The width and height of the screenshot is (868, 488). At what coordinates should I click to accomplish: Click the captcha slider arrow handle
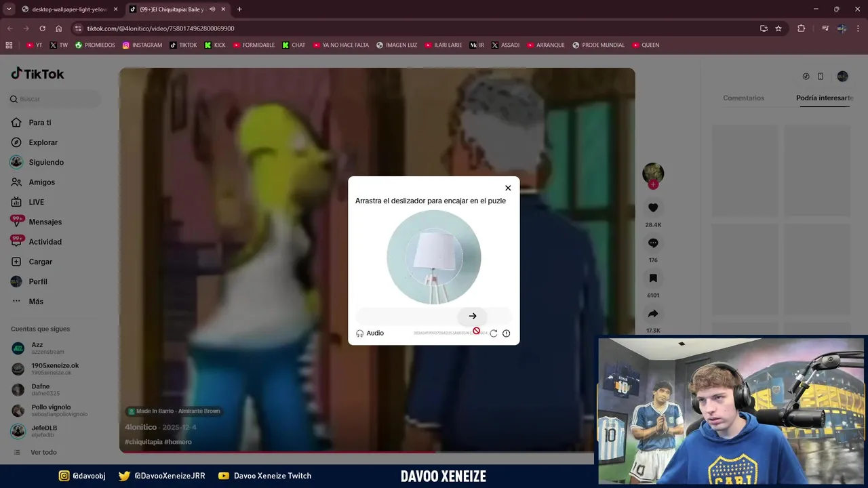[473, 316]
